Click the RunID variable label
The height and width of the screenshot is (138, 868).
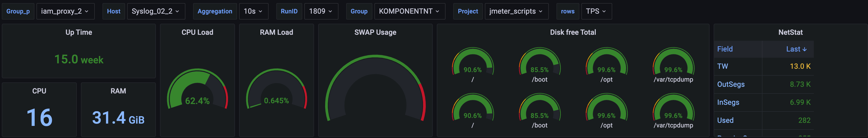289,11
